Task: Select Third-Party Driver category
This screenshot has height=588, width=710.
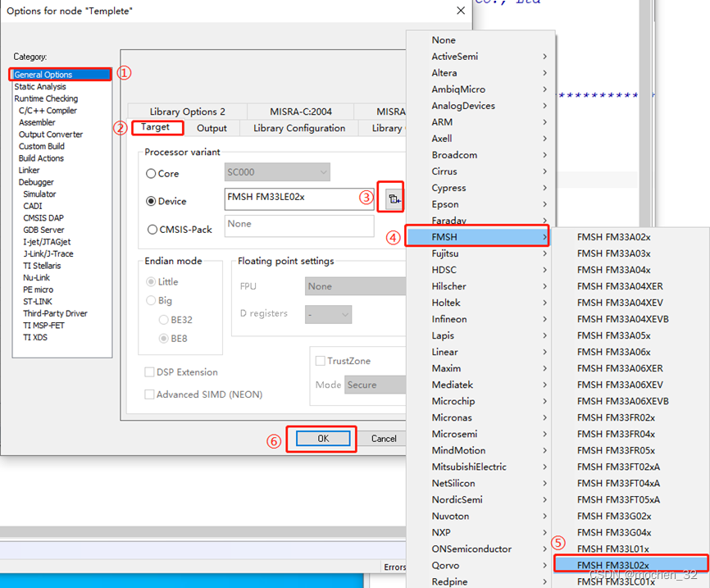Action: click(x=55, y=313)
